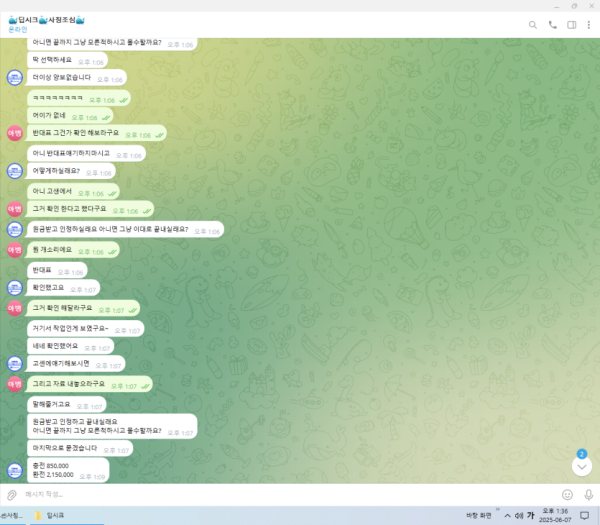Viewport: 600px width, 525px height.
Task: Click the 바탕 화면 taskbar toolbar
Action: coord(478,515)
